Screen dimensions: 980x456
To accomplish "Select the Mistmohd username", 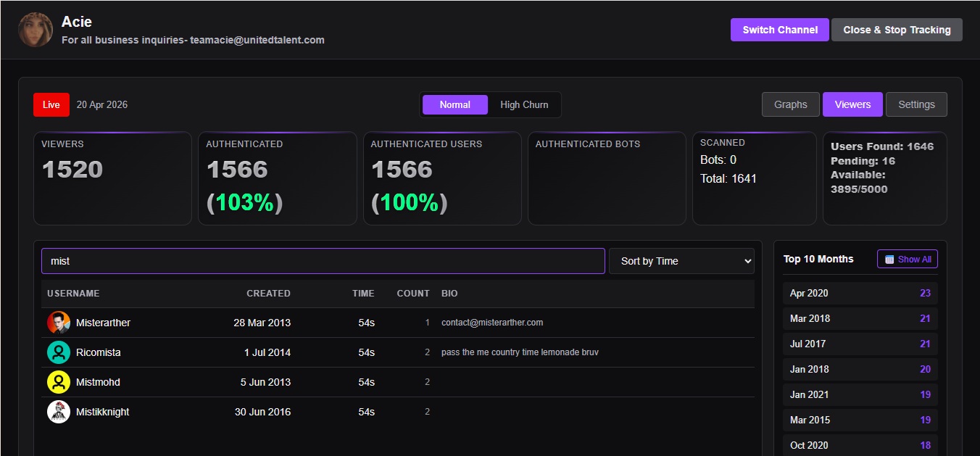I will 98,382.
